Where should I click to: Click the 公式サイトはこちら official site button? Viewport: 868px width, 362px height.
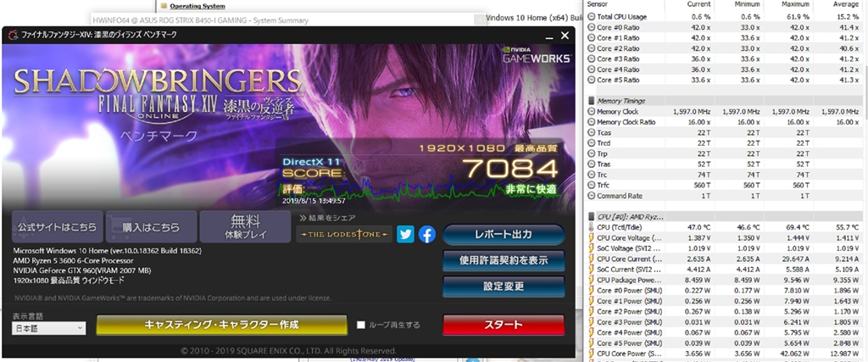click(58, 227)
